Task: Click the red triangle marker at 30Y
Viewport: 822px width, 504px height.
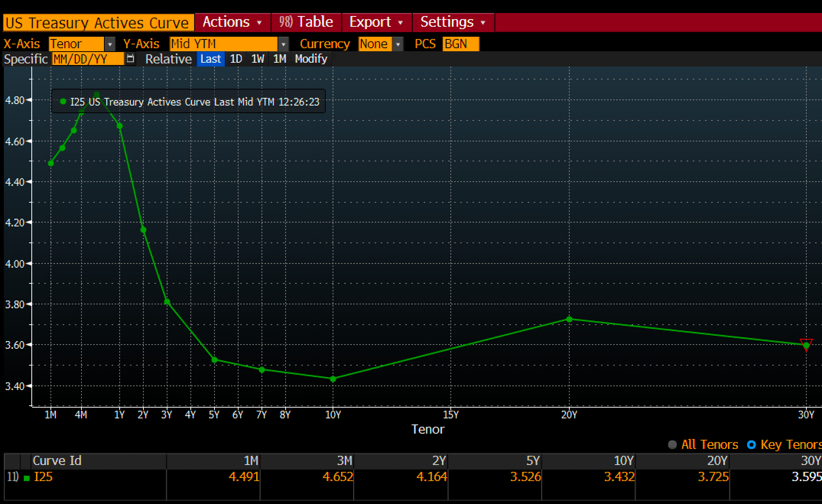Action: click(x=806, y=344)
